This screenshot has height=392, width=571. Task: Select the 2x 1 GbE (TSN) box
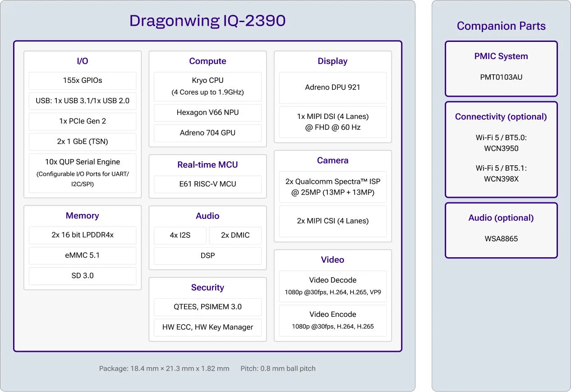(x=83, y=141)
